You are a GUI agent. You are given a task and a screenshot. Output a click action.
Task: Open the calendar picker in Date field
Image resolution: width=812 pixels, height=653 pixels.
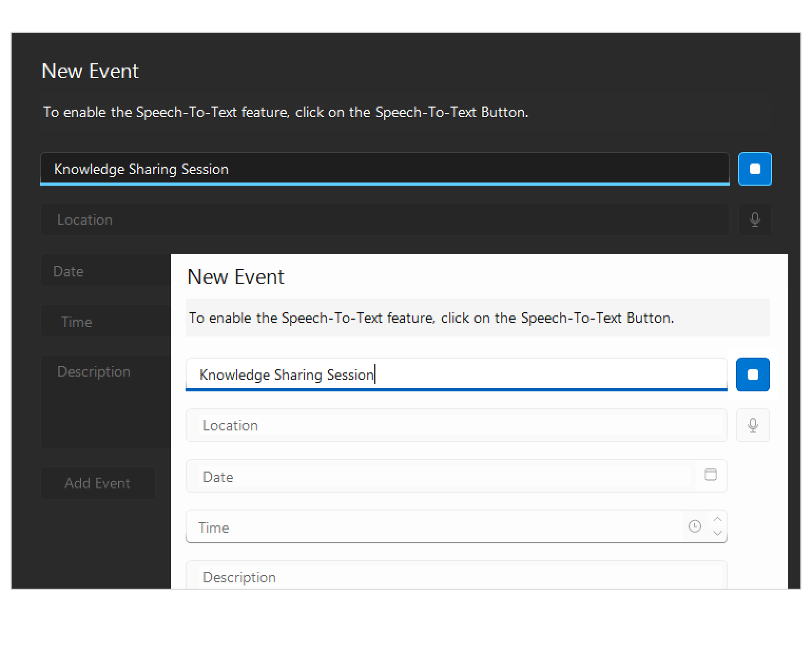(710, 475)
